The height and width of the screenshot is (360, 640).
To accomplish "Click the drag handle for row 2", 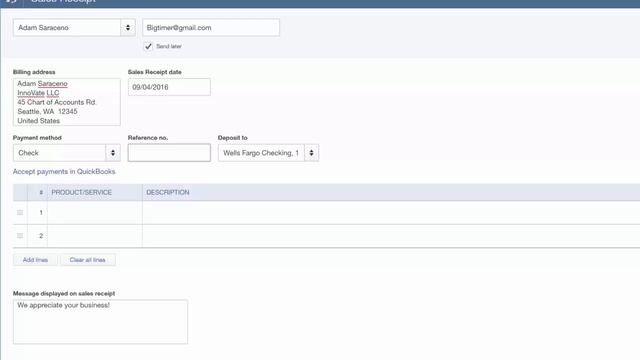I will 20,236.
